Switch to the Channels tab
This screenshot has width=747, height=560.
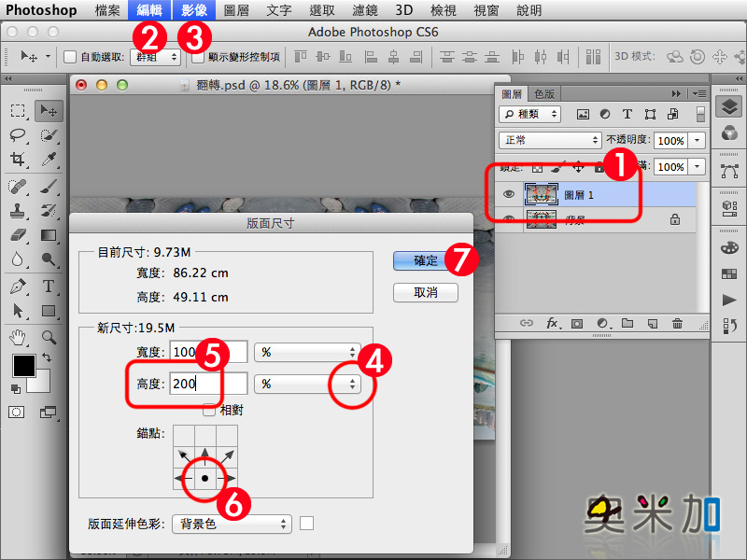coord(543,94)
